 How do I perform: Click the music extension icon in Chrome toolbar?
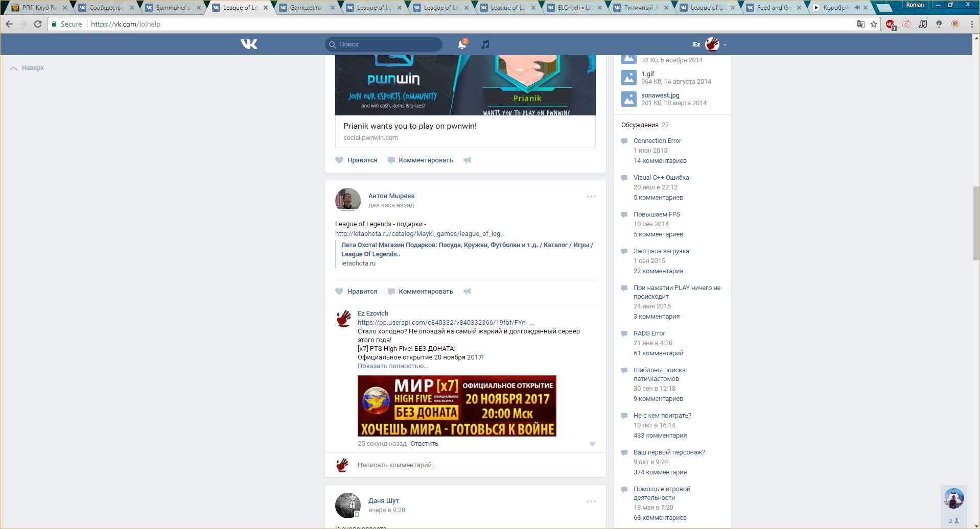pyautogui.click(x=923, y=24)
